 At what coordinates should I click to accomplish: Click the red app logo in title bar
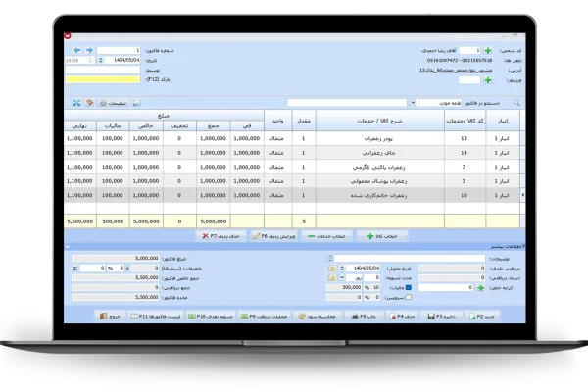tap(68, 36)
